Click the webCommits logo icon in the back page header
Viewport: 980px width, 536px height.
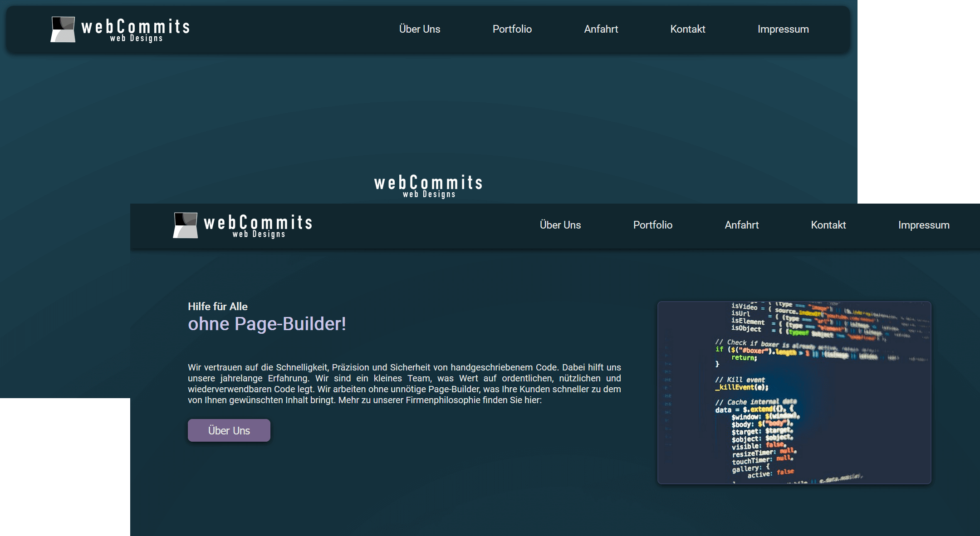(63, 29)
